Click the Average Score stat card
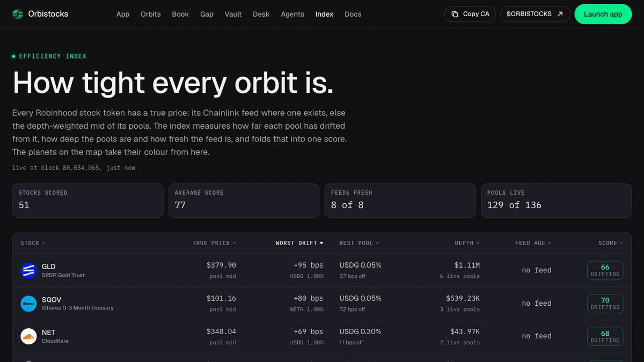The image size is (644, 362). click(244, 201)
